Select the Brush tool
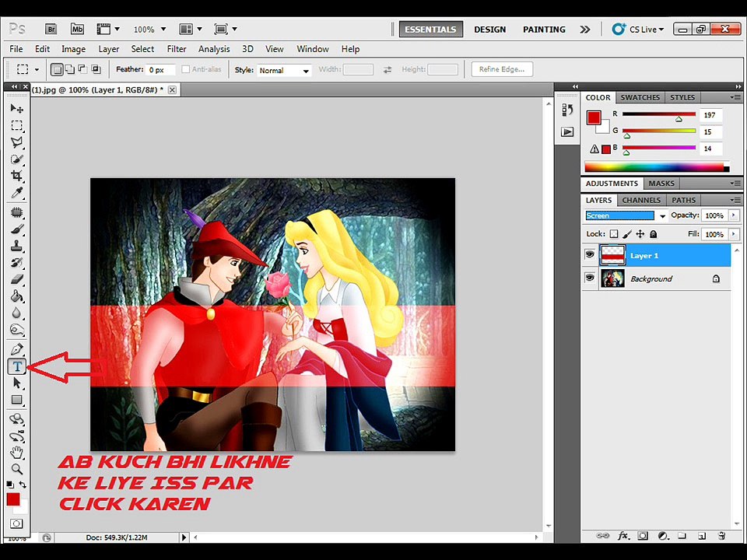This screenshot has height=560, width=747. (x=16, y=229)
